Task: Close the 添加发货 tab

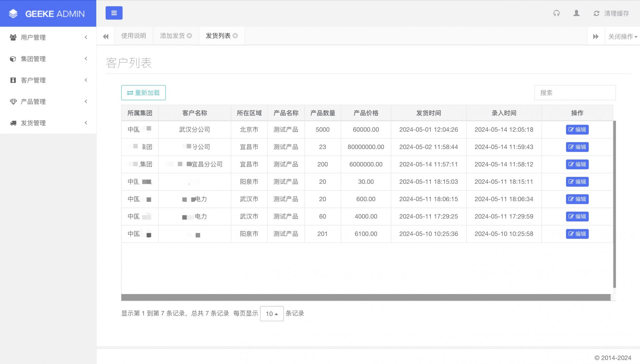Action: coord(189,36)
